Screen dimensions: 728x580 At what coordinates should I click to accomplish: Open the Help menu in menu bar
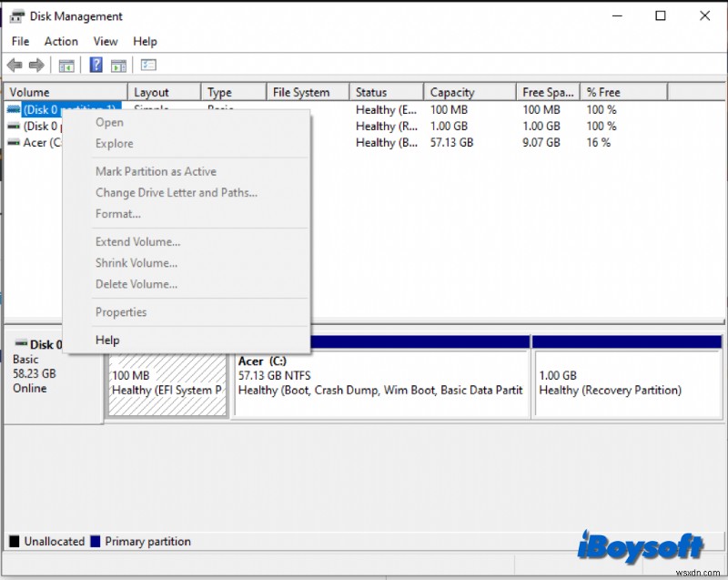pos(145,41)
